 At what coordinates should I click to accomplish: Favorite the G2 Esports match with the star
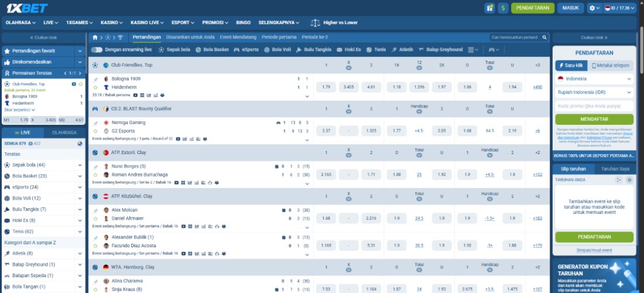coord(95,131)
